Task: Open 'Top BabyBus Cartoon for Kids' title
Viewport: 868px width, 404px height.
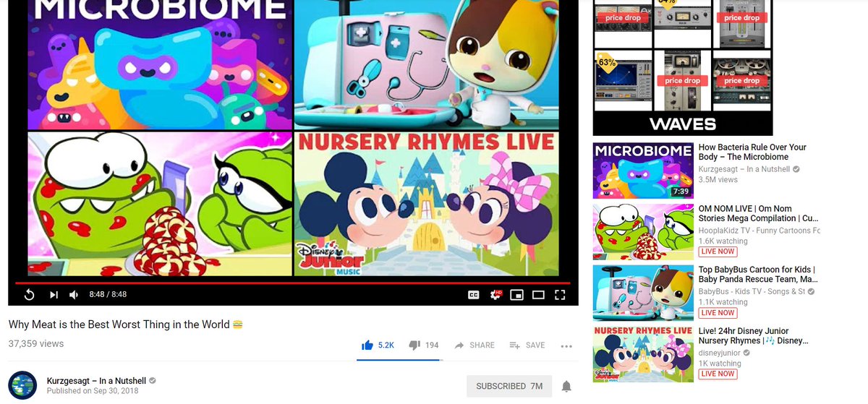Action: click(758, 274)
